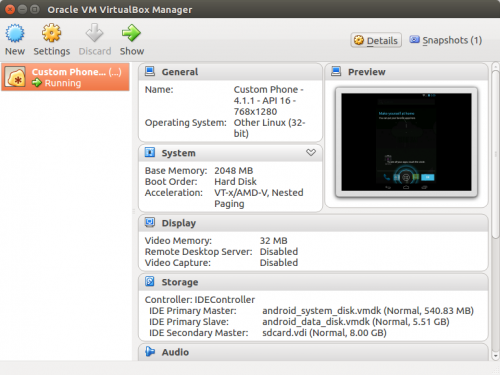Click the System section chip icon
The image size is (500, 375).
click(x=150, y=153)
